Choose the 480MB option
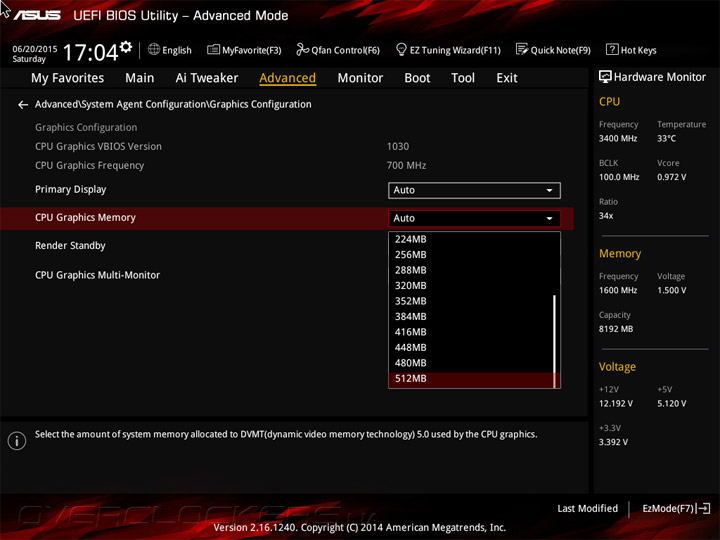Screen dimensions: 720x540 click(471, 363)
